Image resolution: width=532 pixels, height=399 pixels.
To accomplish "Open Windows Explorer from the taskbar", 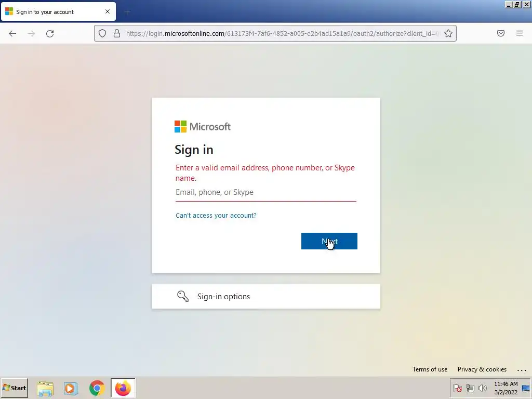I will 45,388.
